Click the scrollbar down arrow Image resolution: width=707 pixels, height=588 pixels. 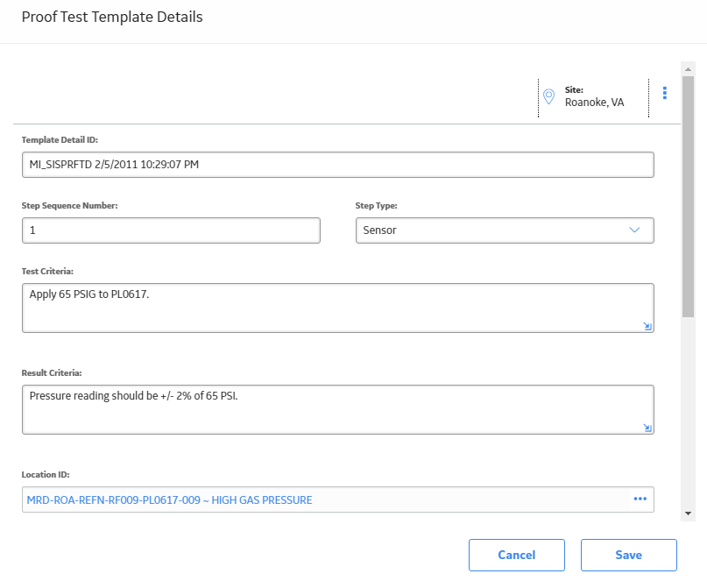(688, 514)
